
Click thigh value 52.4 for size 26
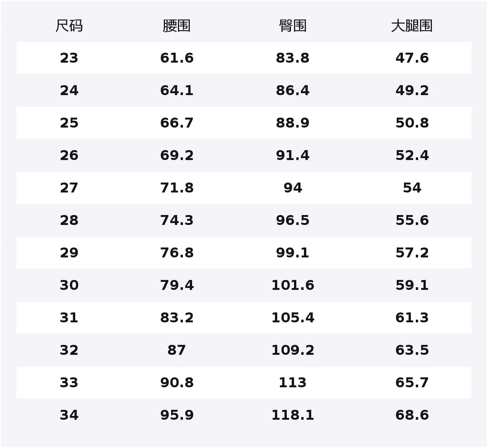(x=412, y=155)
